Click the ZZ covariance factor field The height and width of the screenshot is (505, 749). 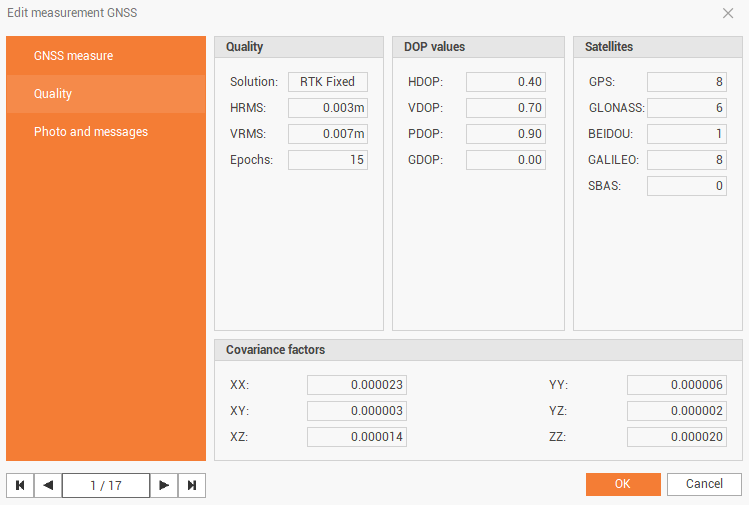click(676, 437)
